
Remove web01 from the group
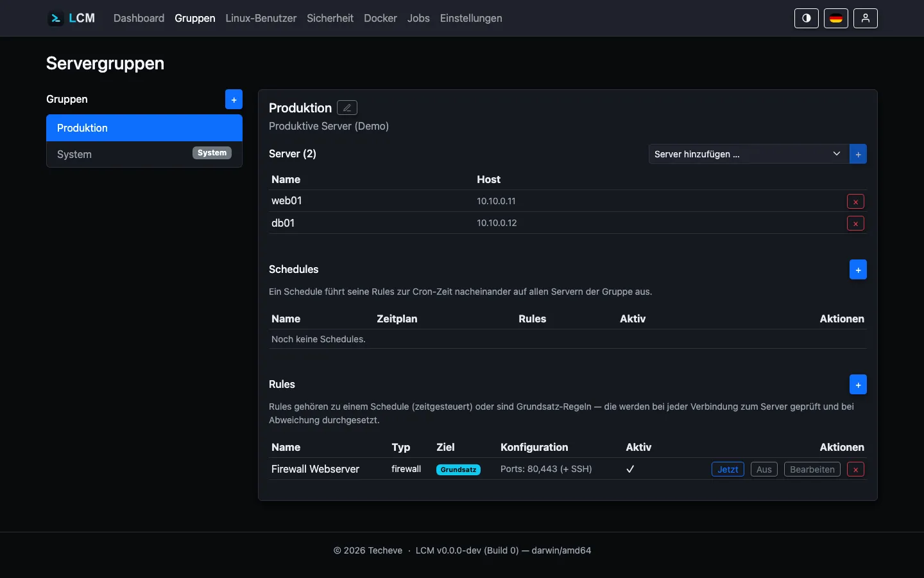click(855, 202)
